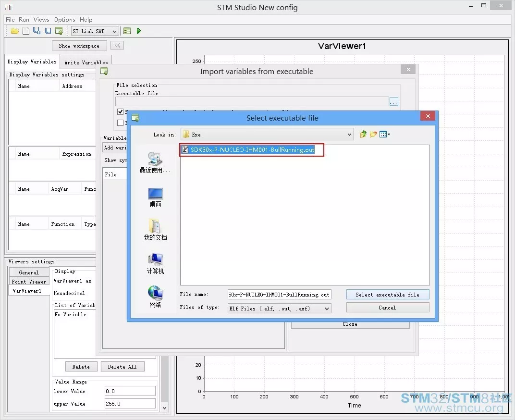Go up one folder level icon
Viewport: 515px width, 420px height.
[x=363, y=134]
